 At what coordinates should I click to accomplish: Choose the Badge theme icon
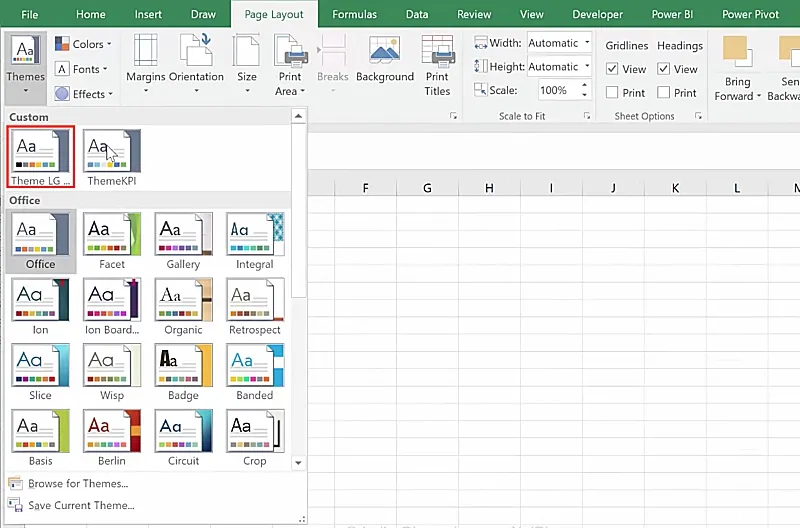pos(183,365)
